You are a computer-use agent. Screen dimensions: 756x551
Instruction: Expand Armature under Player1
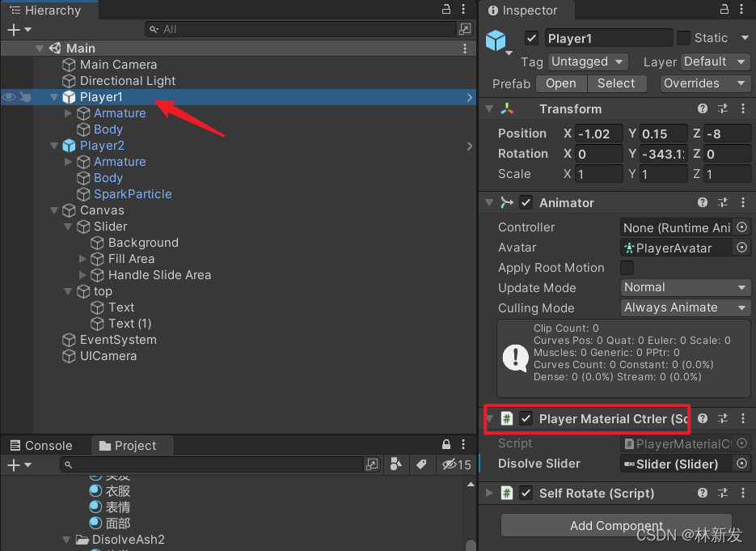tap(68, 113)
